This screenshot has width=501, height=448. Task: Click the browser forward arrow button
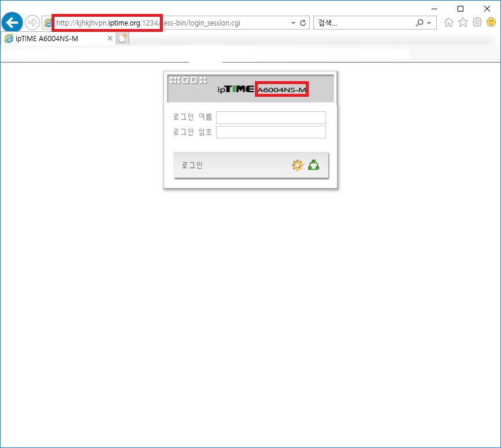click(32, 23)
